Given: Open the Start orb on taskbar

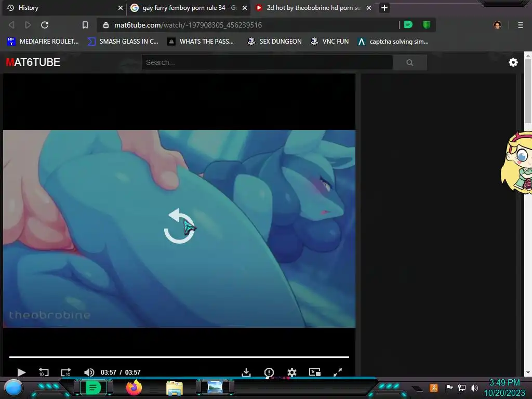Looking at the screenshot, I should click(14, 388).
